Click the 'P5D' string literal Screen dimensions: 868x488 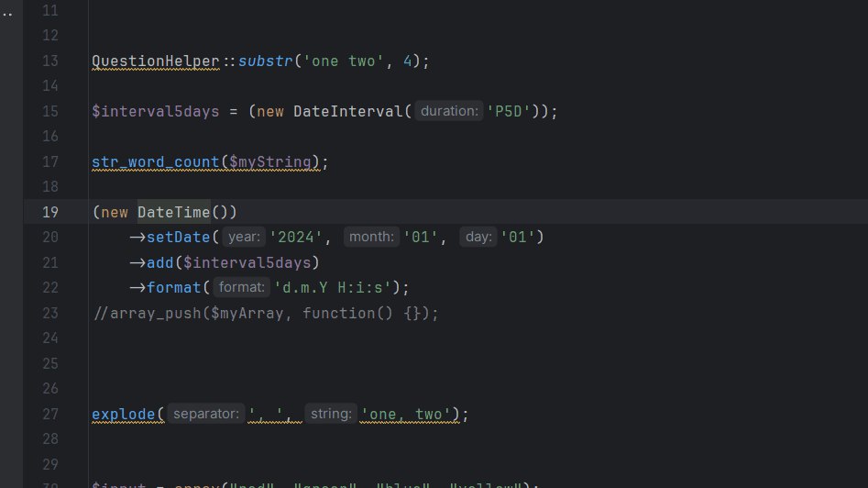pos(508,111)
